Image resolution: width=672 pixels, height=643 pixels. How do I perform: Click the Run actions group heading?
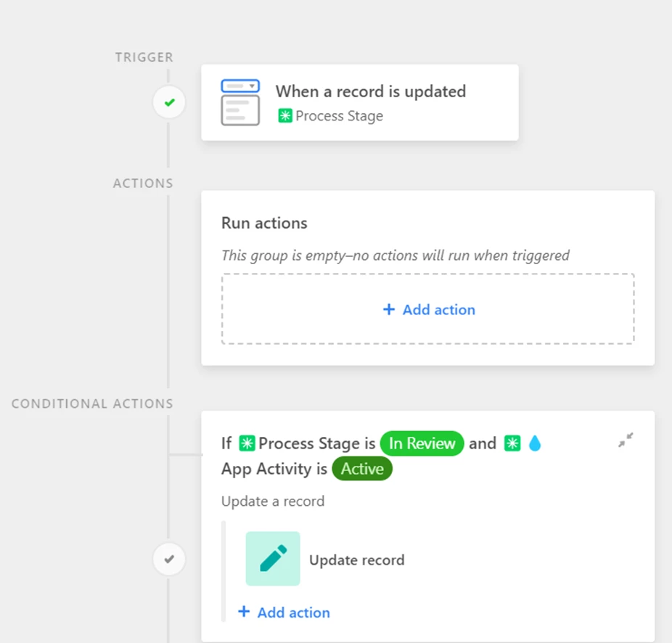pos(264,223)
